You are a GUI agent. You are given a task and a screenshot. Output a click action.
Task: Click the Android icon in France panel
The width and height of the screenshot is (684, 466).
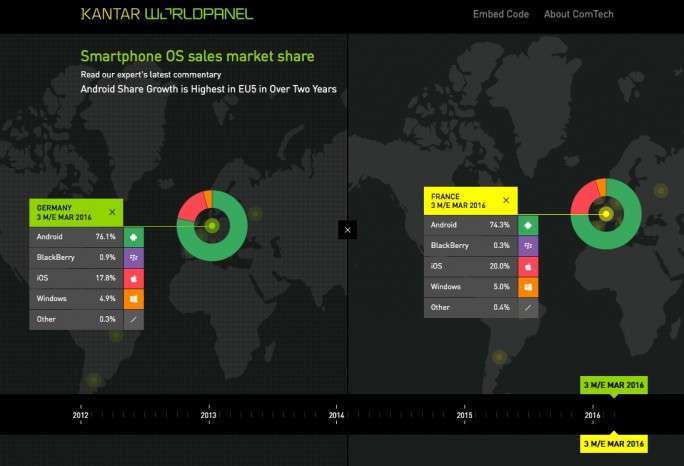tap(528, 225)
